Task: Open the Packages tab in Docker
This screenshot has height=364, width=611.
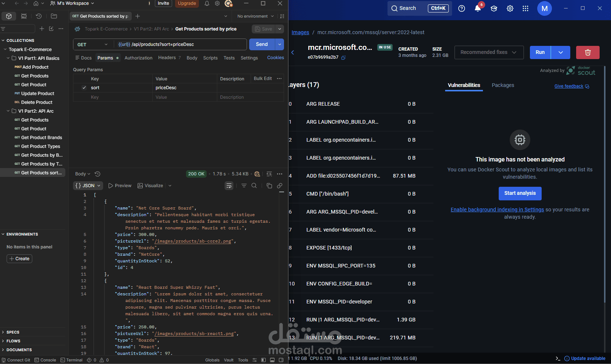Action: [503, 85]
